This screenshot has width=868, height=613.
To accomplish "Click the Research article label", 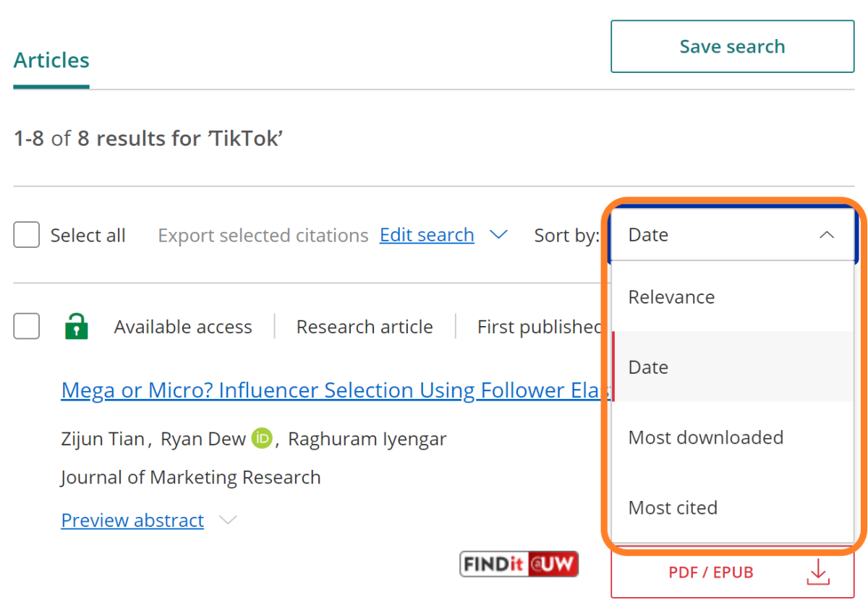I will (x=364, y=326).
